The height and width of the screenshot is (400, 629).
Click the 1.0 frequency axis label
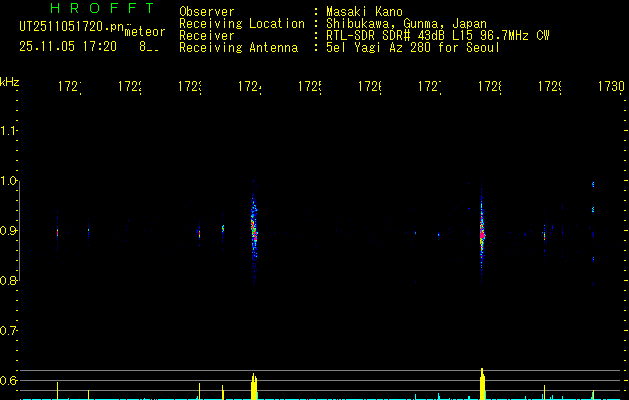click(x=9, y=181)
